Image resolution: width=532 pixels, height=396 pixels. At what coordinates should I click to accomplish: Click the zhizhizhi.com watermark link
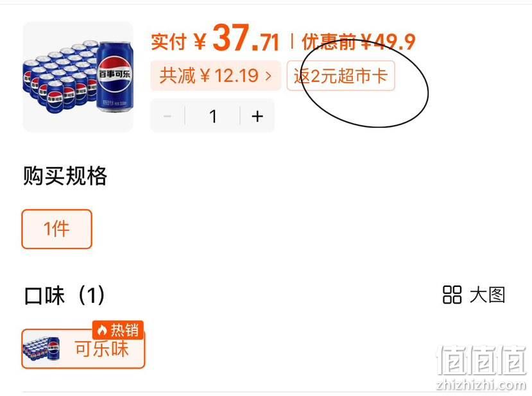point(481,385)
